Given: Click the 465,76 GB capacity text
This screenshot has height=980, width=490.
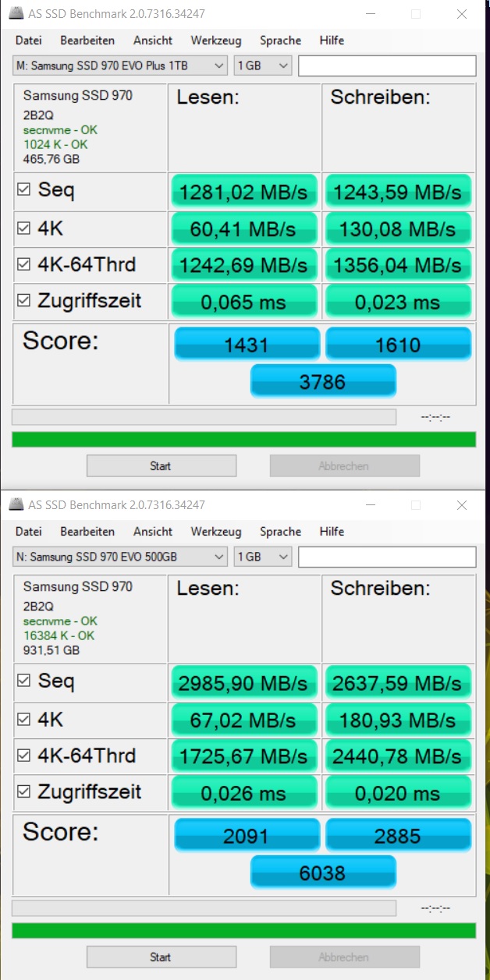Looking at the screenshot, I should [51, 160].
